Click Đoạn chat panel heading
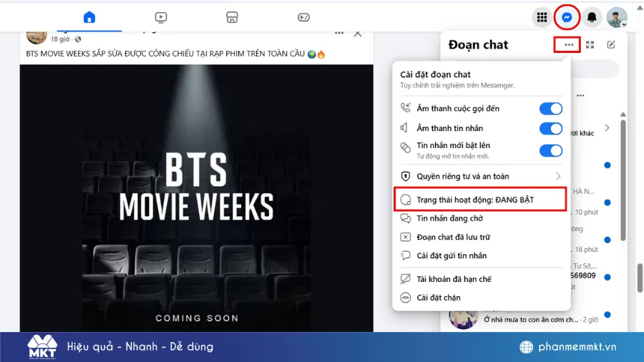This screenshot has height=362, width=644. [478, 45]
